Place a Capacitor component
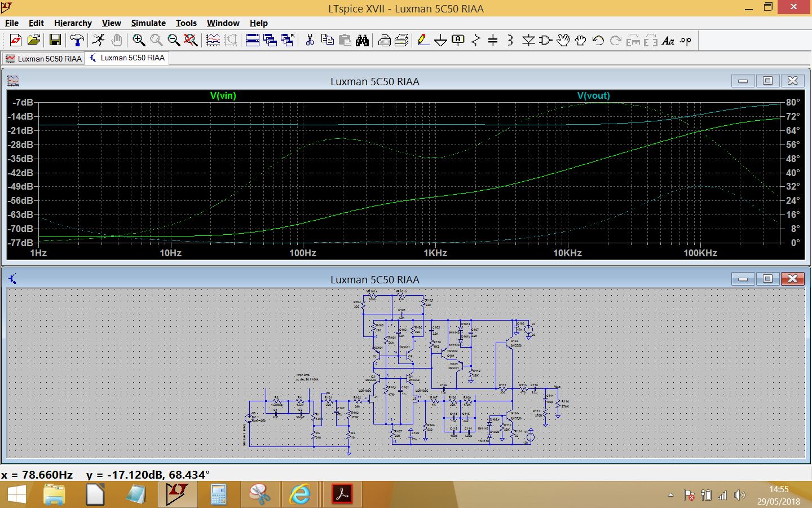The width and height of the screenshot is (812, 508). (x=493, y=40)
